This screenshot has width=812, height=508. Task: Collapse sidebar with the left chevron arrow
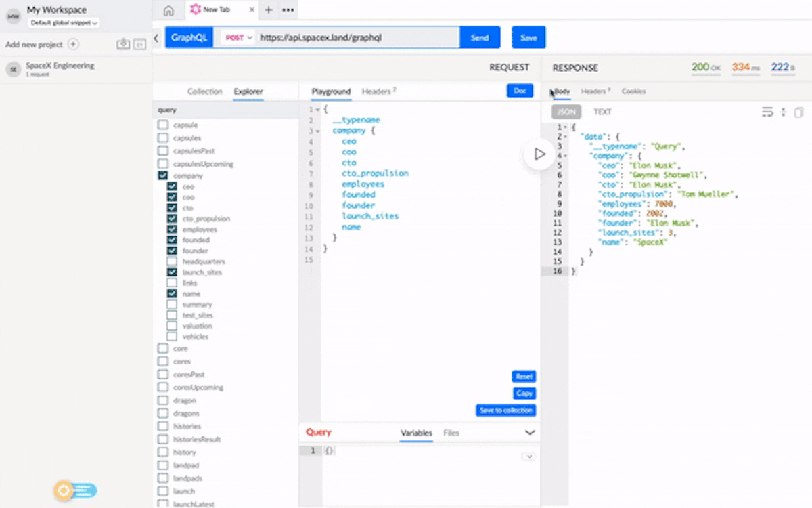coord(156,38)
